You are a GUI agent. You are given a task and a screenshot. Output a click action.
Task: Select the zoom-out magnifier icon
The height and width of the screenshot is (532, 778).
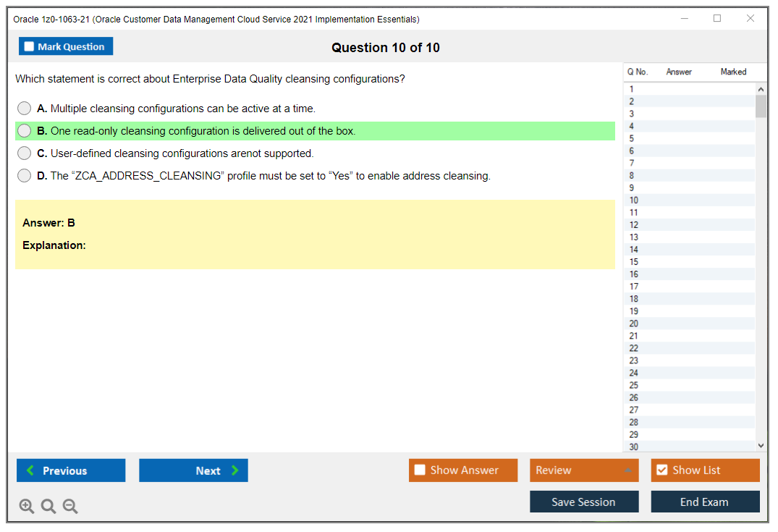tap(69, 506)
